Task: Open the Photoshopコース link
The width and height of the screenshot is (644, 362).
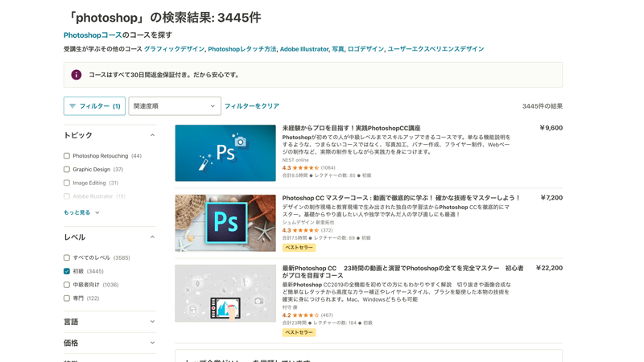Action: click(93, 35)
